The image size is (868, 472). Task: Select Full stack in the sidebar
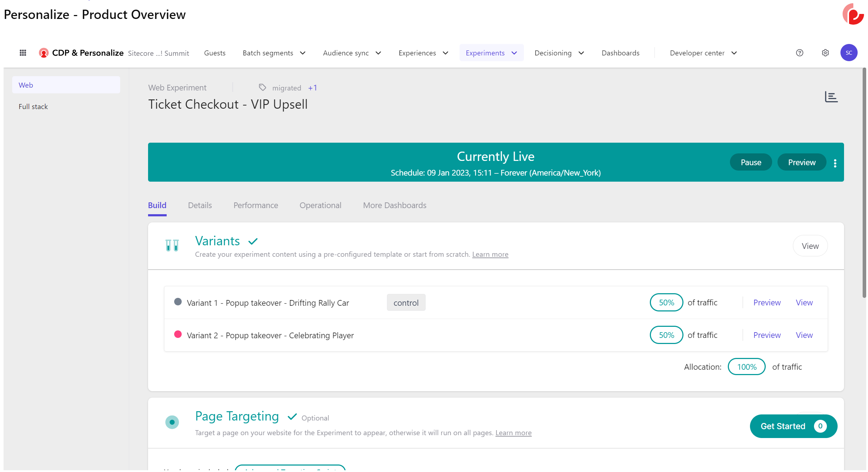(x=33, y=107)
